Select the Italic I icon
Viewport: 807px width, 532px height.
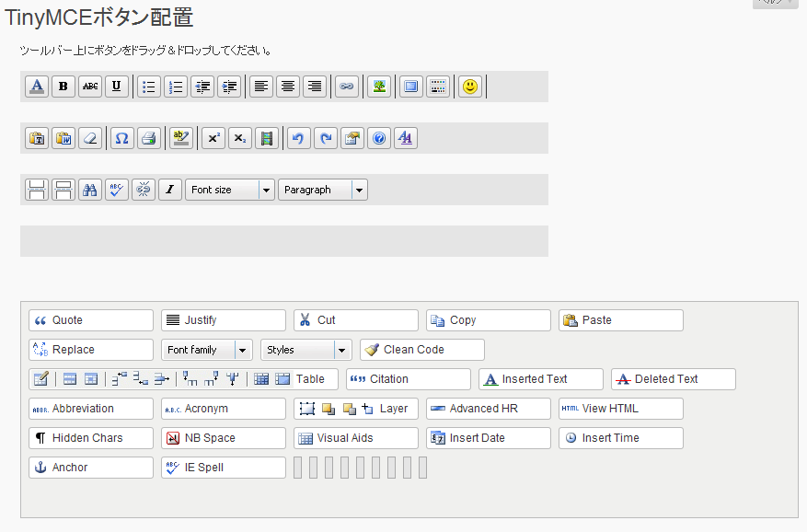tap(170, 190)
